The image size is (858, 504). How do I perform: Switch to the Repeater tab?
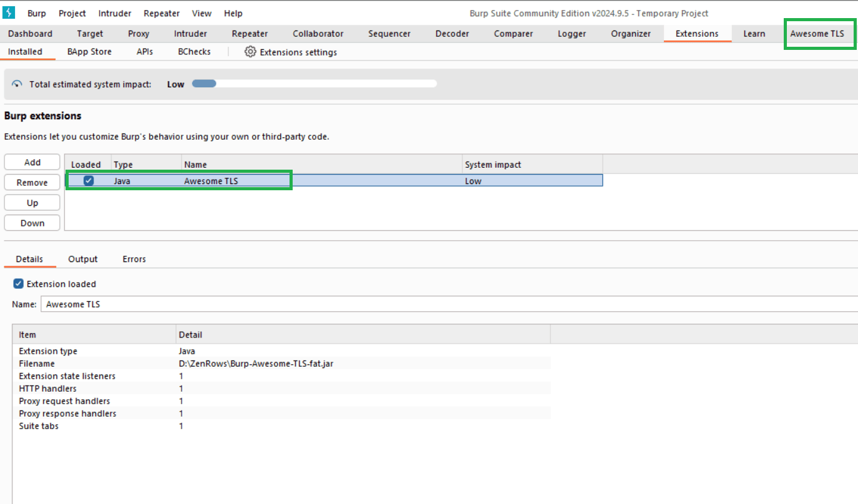point(250,34)
